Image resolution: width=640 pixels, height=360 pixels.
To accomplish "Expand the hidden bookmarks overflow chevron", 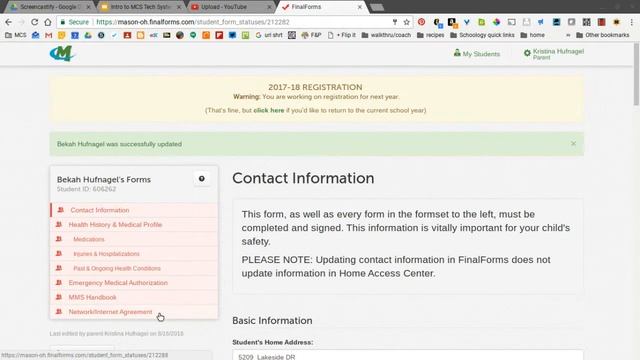I will 568,36.
